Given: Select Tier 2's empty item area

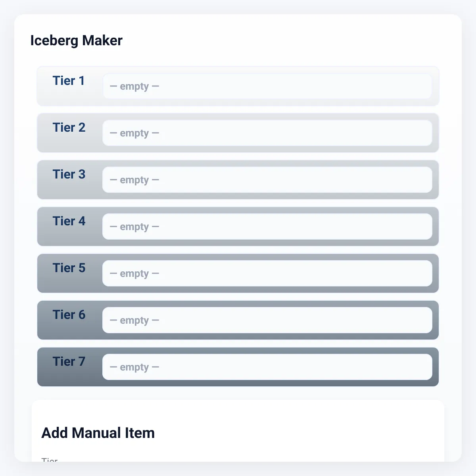Looking at the screenshot, I should (x=267, y=133).
